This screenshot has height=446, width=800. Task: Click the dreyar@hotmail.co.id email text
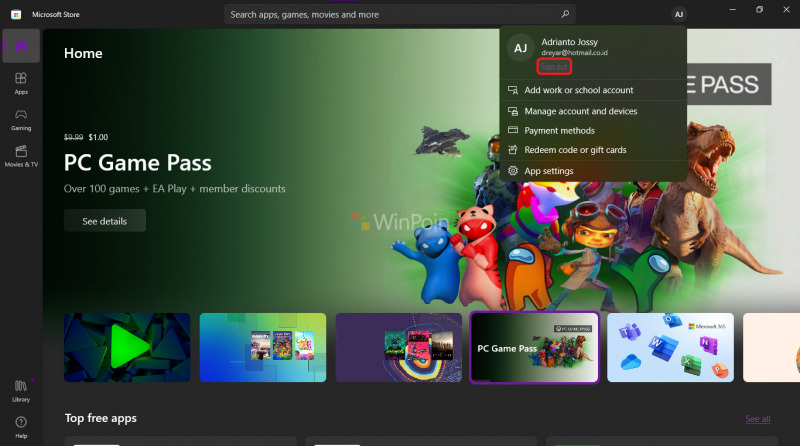pyautogui.click(x=574, y=53)
